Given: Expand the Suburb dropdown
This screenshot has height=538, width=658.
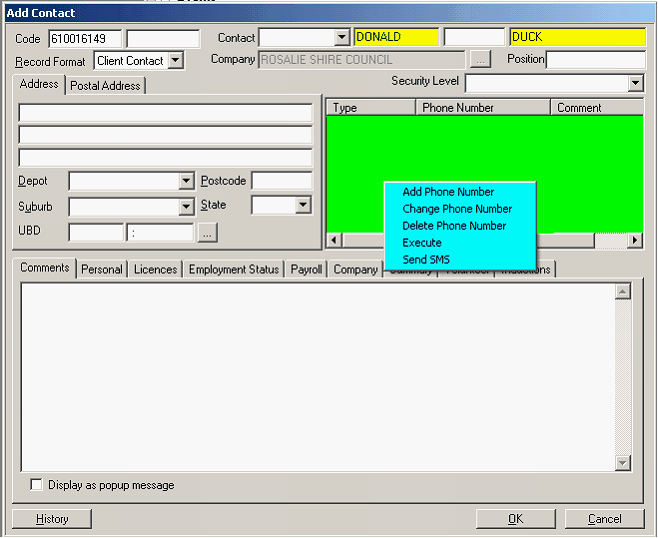Looking at the screenshot, I should 186,207.
